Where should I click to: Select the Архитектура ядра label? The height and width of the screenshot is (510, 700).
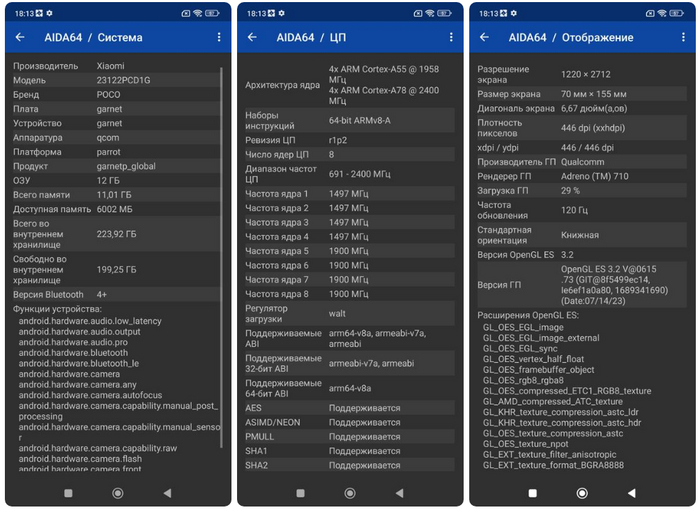282,85
